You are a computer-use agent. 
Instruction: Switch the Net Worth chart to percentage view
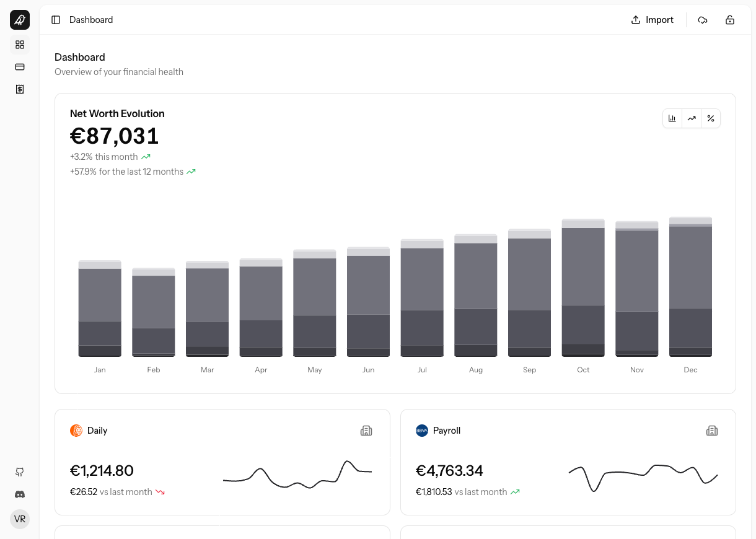(x=710, y=118)
